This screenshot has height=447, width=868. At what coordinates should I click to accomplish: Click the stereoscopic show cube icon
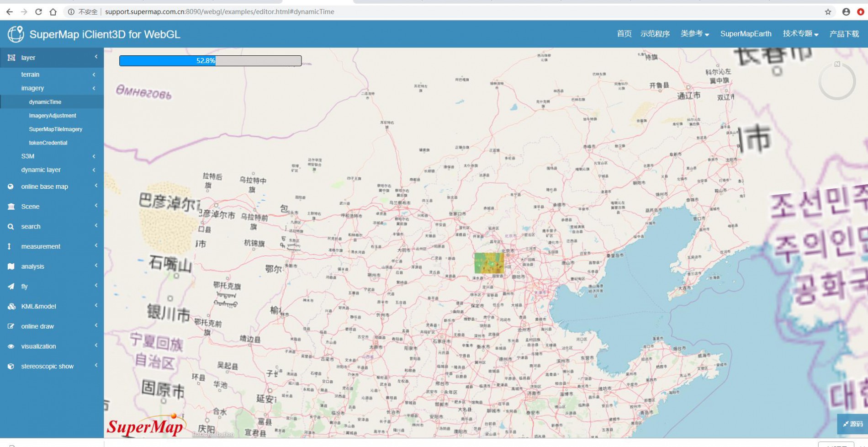[11, 367]
